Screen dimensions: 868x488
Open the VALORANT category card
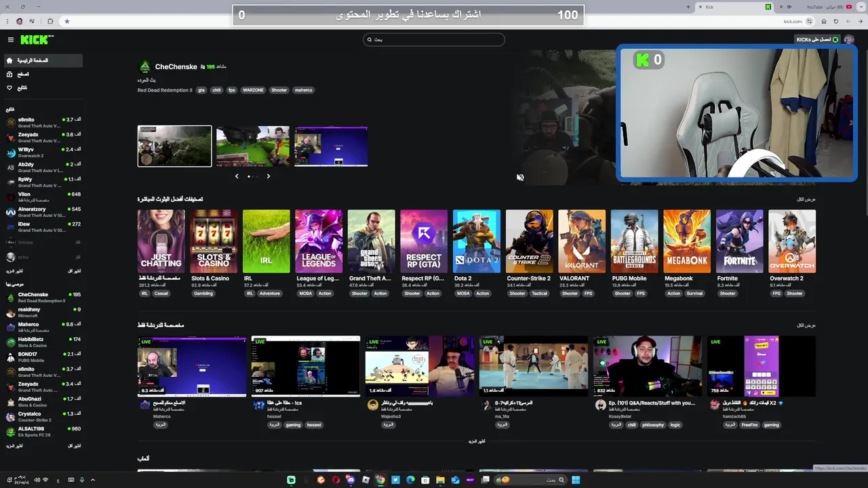(581, 241)
